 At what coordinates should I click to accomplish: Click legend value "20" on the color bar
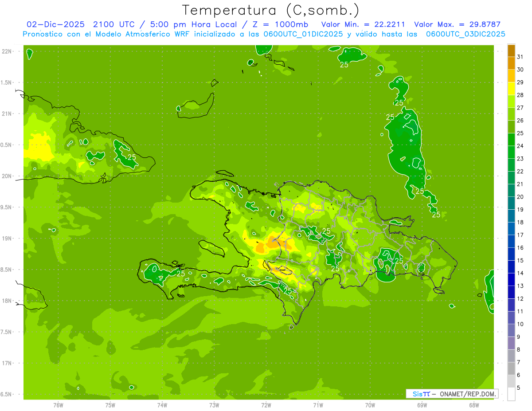pyautogui.click(x=520, y=196)
